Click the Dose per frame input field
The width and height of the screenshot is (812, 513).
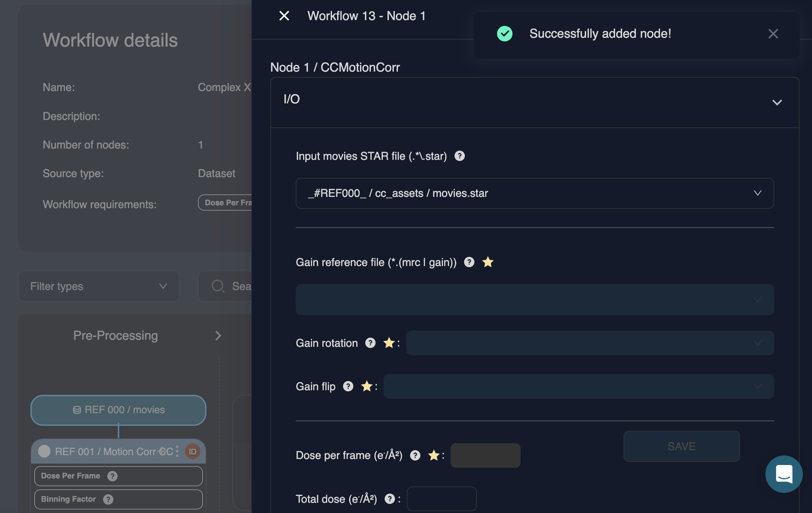click(485, 455)
